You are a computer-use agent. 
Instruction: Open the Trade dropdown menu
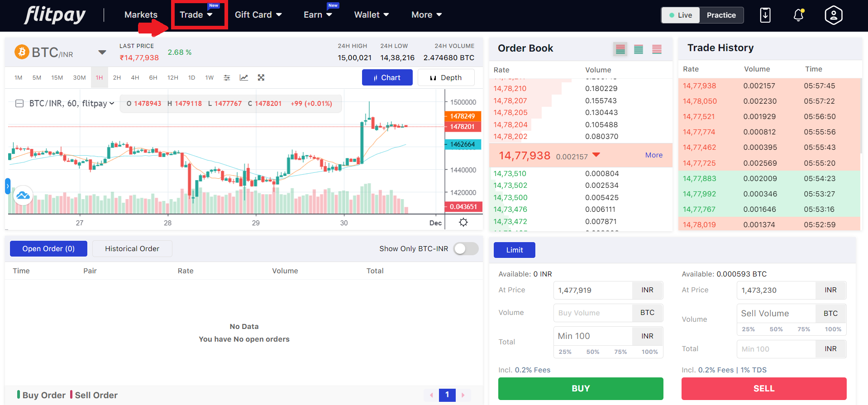[196, 15]
